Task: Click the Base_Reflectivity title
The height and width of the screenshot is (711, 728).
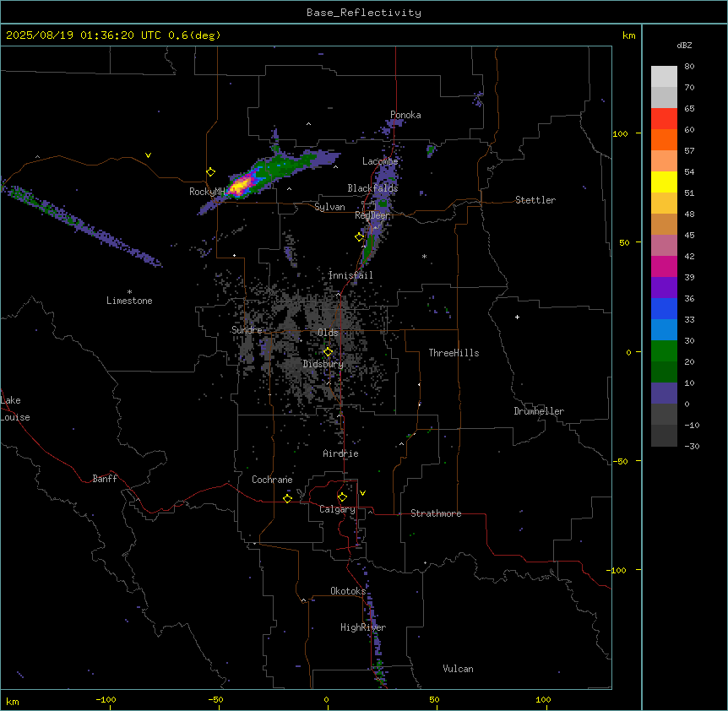Action: [364, 13]
